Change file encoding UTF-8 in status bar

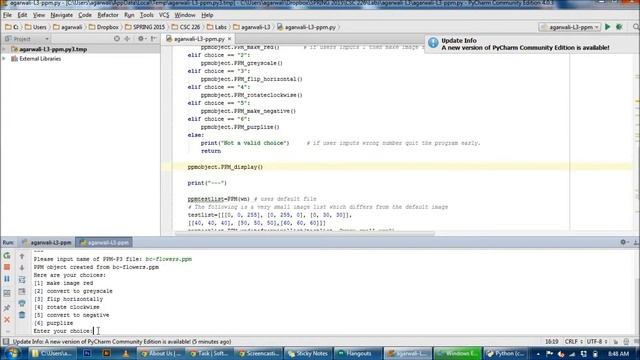[x=597, y=342]
